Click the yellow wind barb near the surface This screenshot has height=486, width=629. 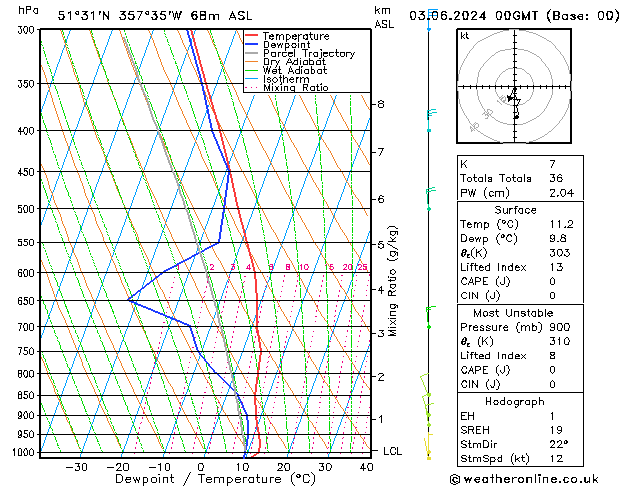(428, 446)
